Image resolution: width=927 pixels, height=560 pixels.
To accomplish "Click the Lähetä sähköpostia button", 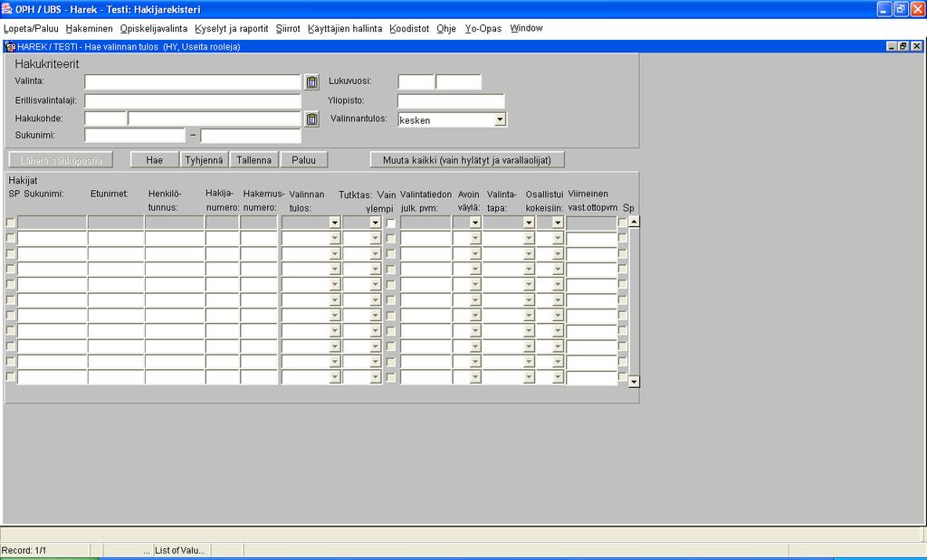I will [x=61, y=160].
